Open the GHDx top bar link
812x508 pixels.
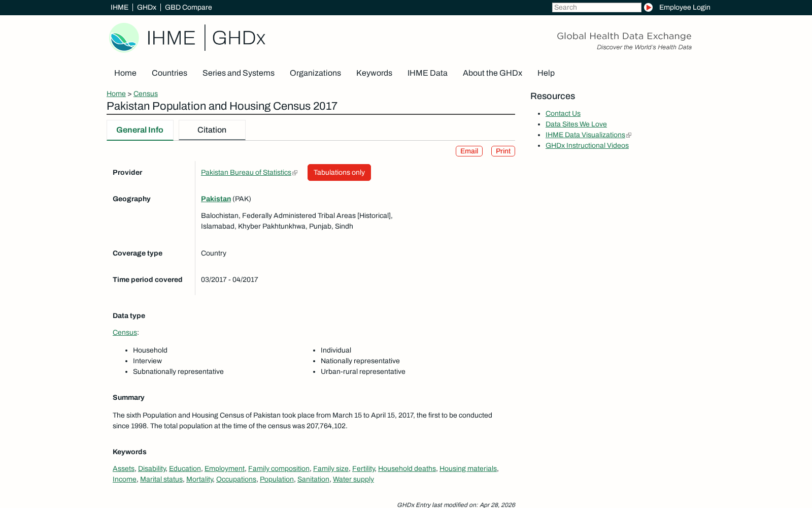(x=147, y=7)
